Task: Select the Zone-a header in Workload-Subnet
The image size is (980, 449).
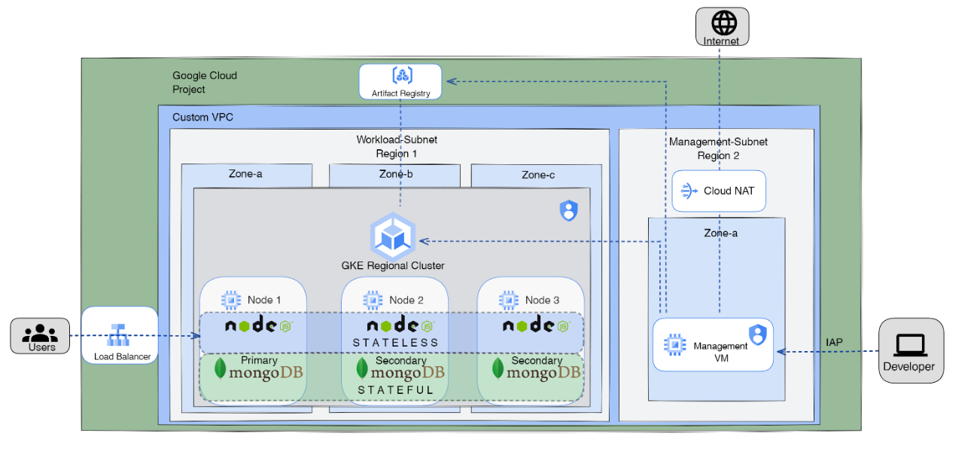Action: click(245, 174)
